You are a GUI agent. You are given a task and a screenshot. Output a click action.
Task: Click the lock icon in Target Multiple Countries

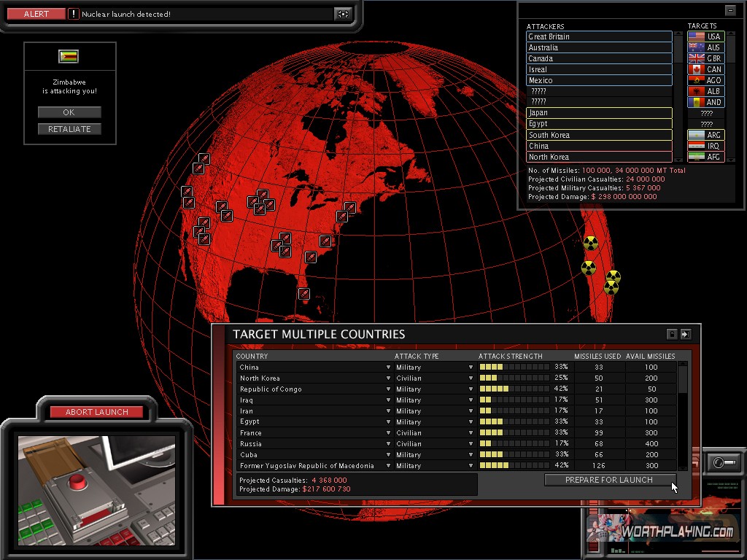pyautogui.click(x=672, y=334)
